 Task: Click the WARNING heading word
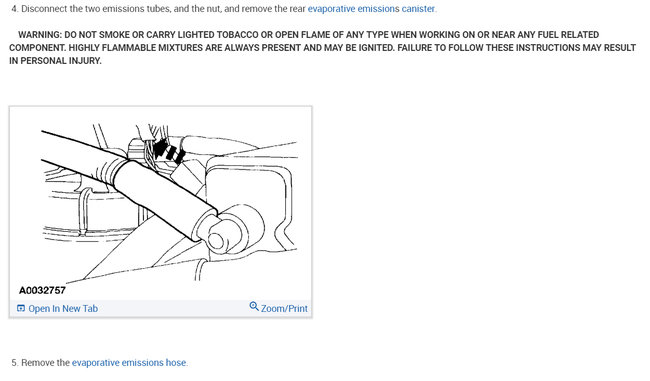tap(40, 35)
